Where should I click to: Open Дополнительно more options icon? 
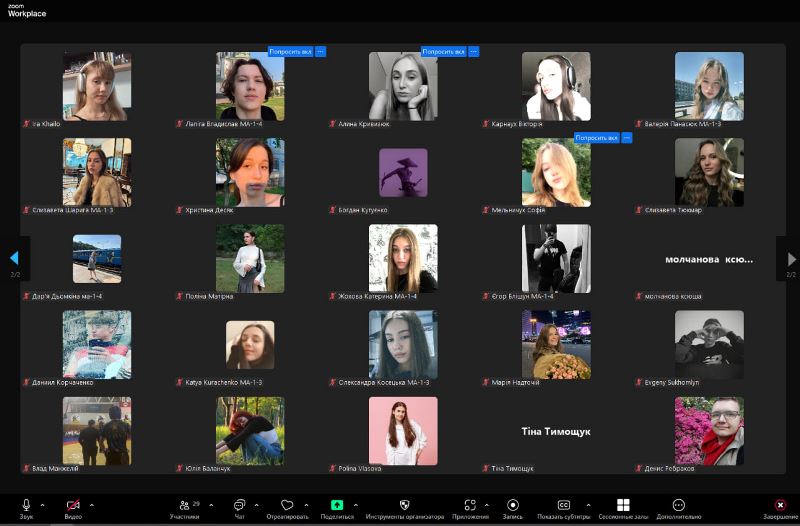coord(679,505)
